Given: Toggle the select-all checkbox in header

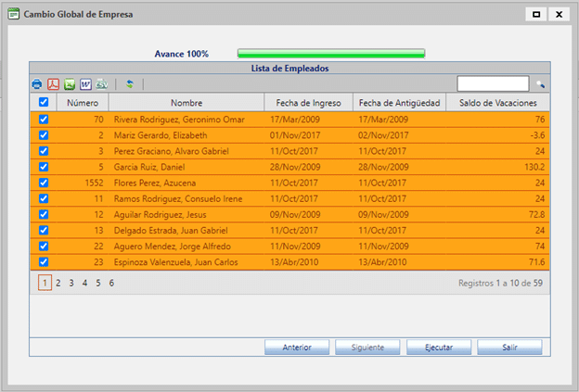Looking at the screenshot, I should [44, 103].
